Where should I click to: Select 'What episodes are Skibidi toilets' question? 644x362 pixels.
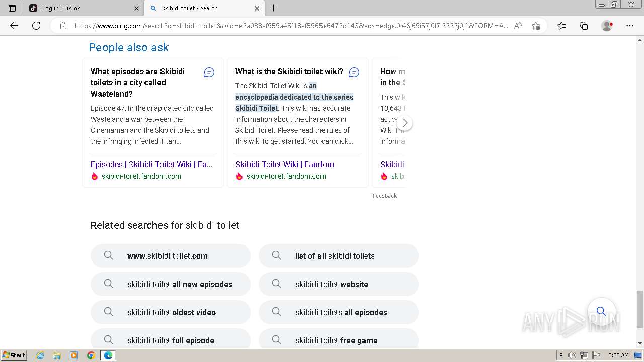click(138, 82)
